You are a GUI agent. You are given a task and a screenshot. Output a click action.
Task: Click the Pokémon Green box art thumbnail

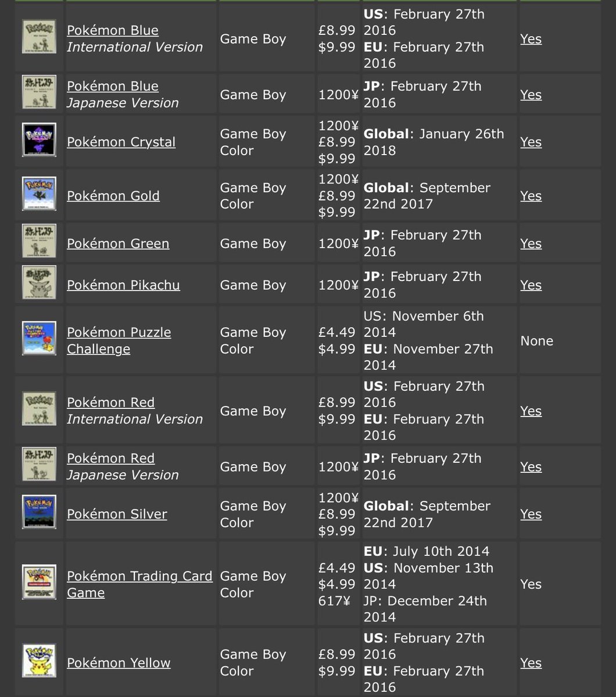(38, 243)
